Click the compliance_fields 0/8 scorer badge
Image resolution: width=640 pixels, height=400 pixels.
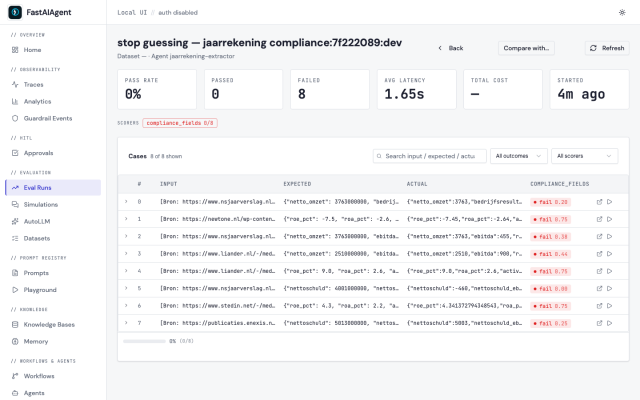[x=180, y=123]
